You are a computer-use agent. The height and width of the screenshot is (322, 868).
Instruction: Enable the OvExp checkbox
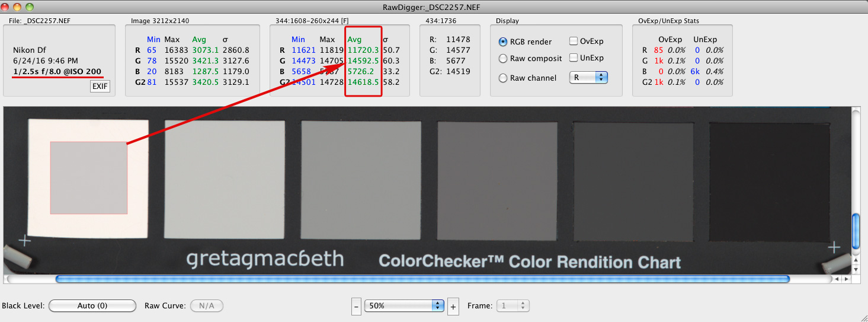574,41
